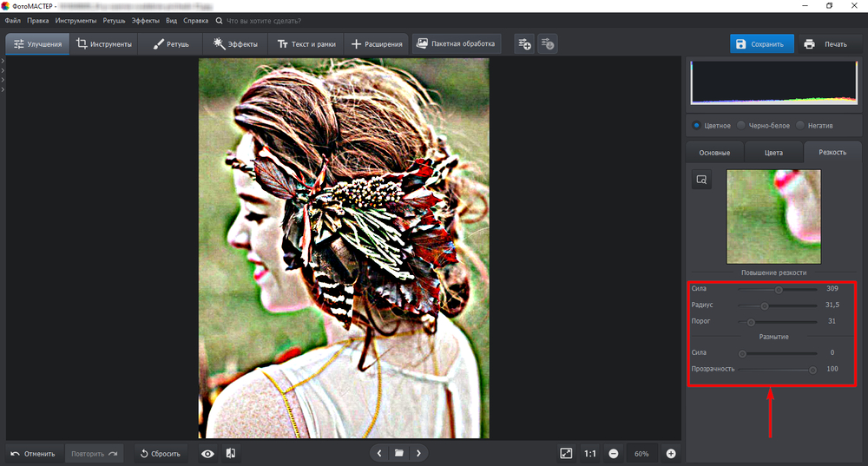Zoom out with the minus icon
868x466 pixels.
pos(614,453)
